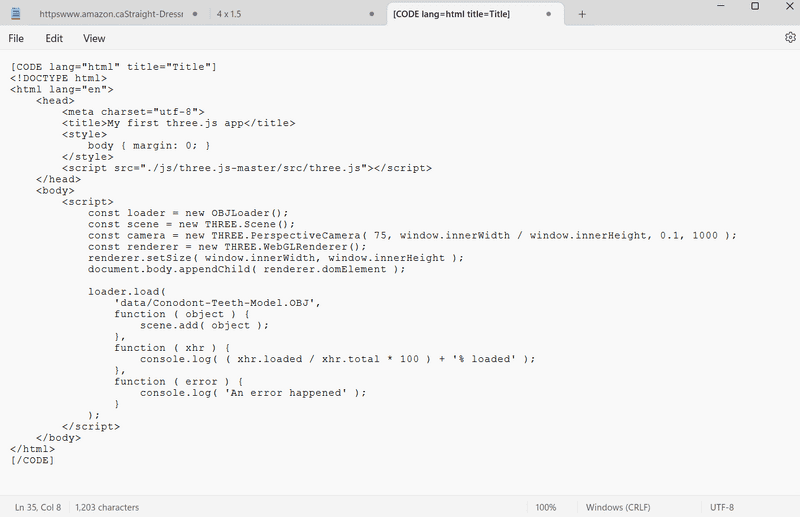Click the opening <body> tag

55,190
